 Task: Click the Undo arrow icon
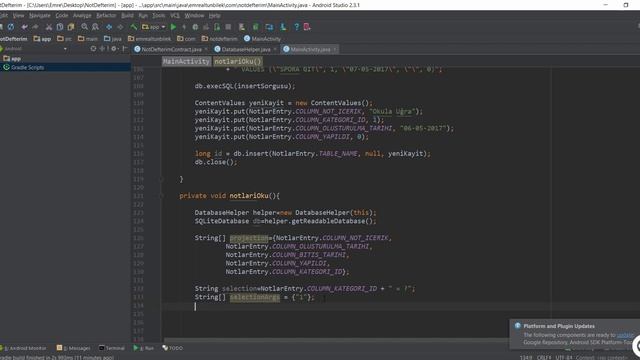tap(24, 27)
